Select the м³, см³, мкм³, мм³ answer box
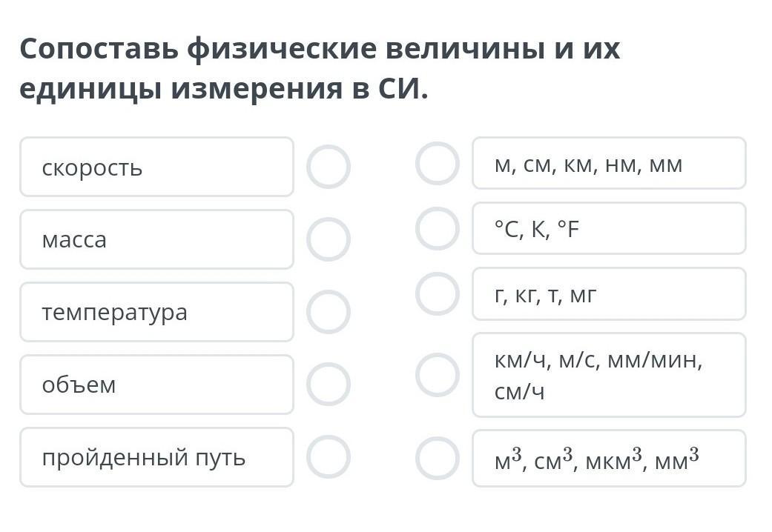Screen dimensions: 772x532 tap(609, 459)
